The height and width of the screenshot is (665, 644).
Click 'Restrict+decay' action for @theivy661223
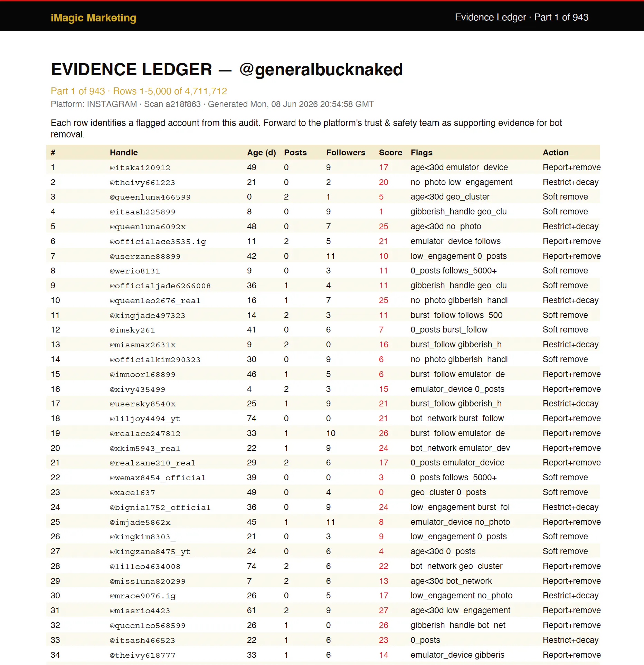coord(570,182)
